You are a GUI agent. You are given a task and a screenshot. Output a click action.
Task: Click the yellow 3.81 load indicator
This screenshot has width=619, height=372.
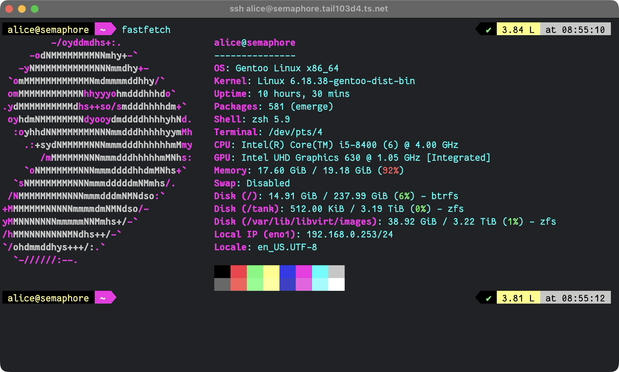(x=518, y=298)
